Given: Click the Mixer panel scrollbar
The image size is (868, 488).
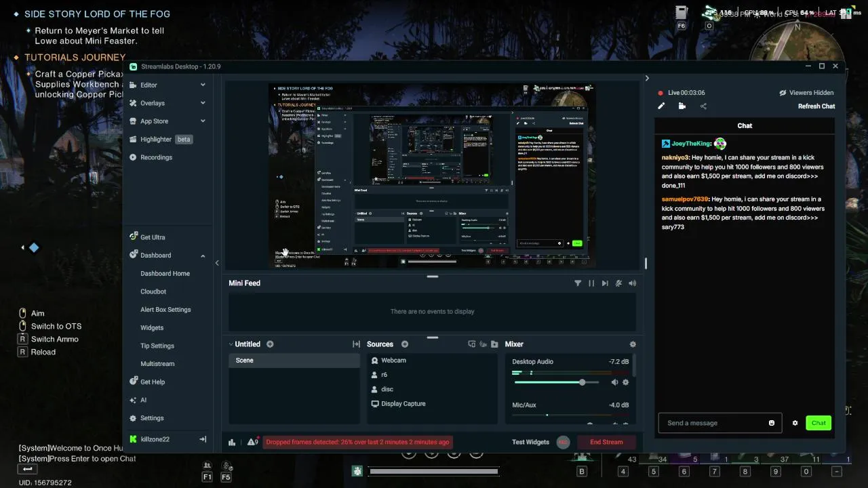Looking at the screenshot, I should point(635,367).
